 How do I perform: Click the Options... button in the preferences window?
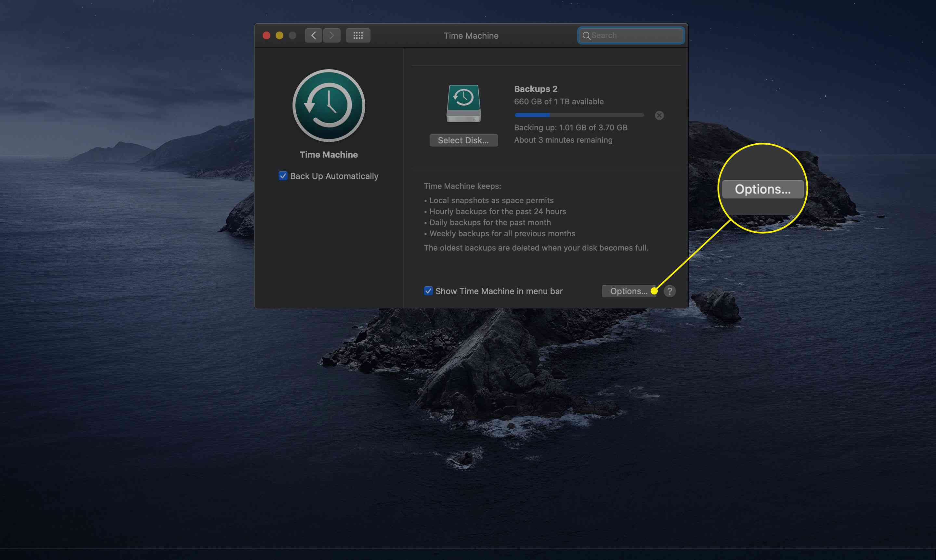[629, 291]
